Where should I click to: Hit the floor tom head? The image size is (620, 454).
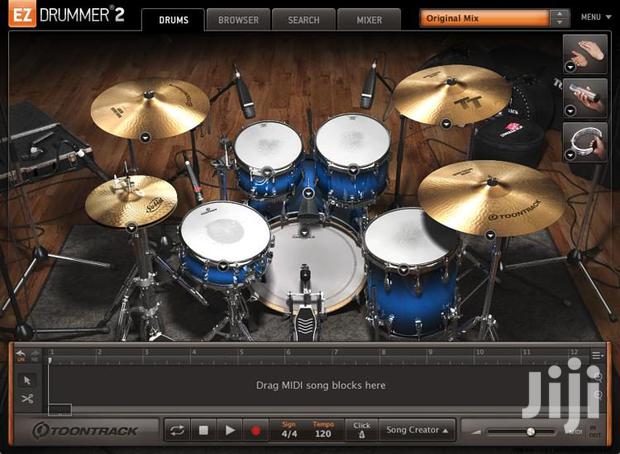coord(407,236)
